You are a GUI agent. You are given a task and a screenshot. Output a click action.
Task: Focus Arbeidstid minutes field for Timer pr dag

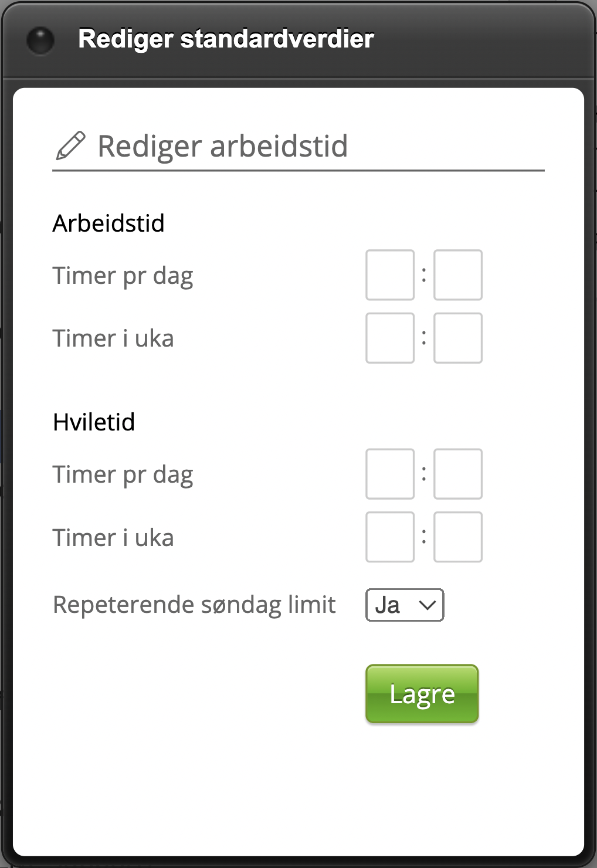(458, 275)
